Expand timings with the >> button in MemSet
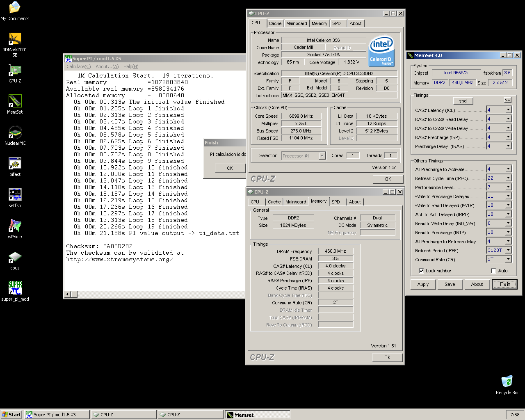Screen dimensions: 525x420 pos(507,100)
